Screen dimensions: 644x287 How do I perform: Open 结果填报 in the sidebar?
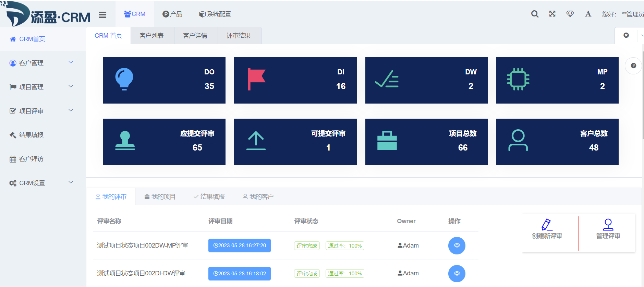click(x=43, y=135)
